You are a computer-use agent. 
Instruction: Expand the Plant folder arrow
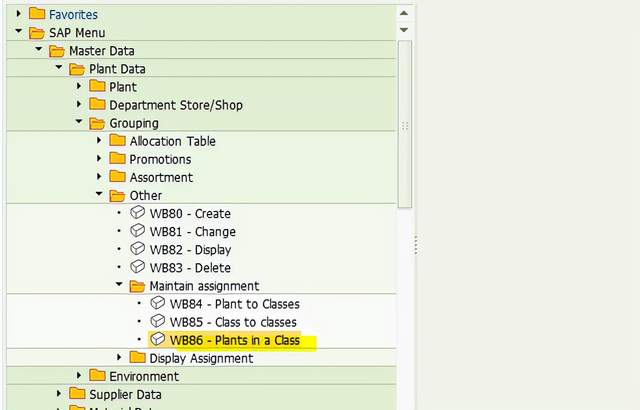(79, 86)
